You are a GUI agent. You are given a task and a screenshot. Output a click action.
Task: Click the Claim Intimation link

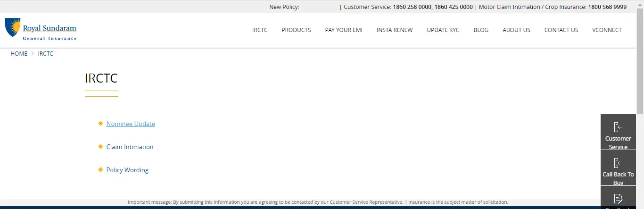click(130, 147)
